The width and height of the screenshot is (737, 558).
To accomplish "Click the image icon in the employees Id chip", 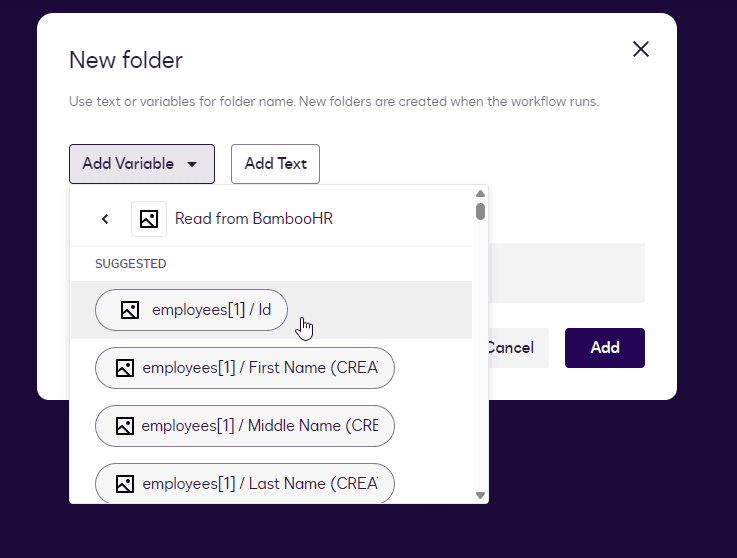I will pos(129,310).
